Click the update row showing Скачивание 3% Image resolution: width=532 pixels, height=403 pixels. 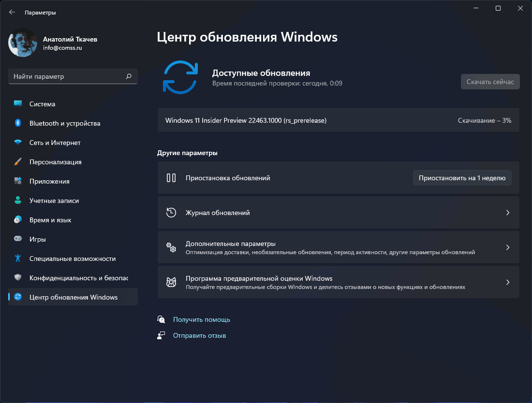click(339, 120)
